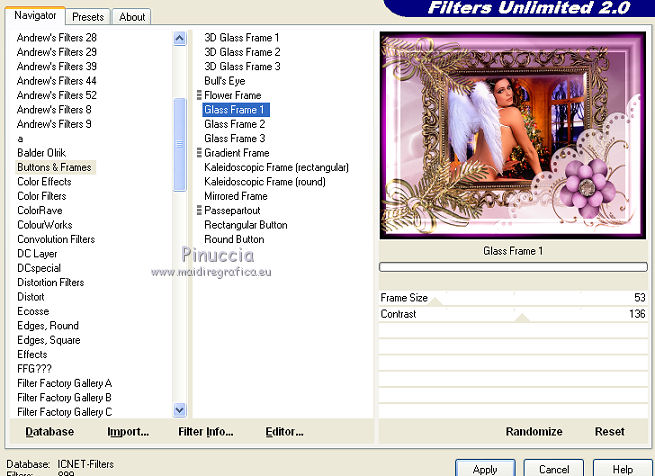655x476 pixels.
Task: Select Filter Factory Gallery C
Action: tap(64, 412)
